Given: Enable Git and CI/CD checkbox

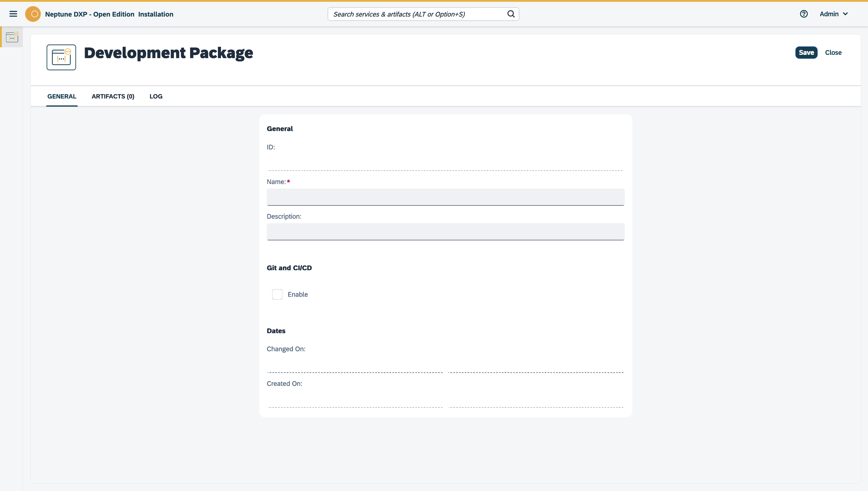Looking at the screenshot, I should coord(277,294).
